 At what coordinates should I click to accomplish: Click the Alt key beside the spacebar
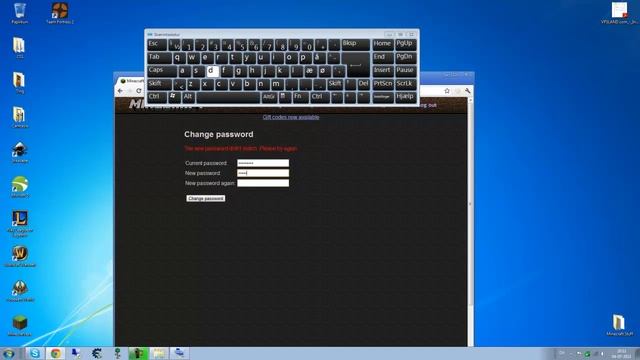coord(188,97)
